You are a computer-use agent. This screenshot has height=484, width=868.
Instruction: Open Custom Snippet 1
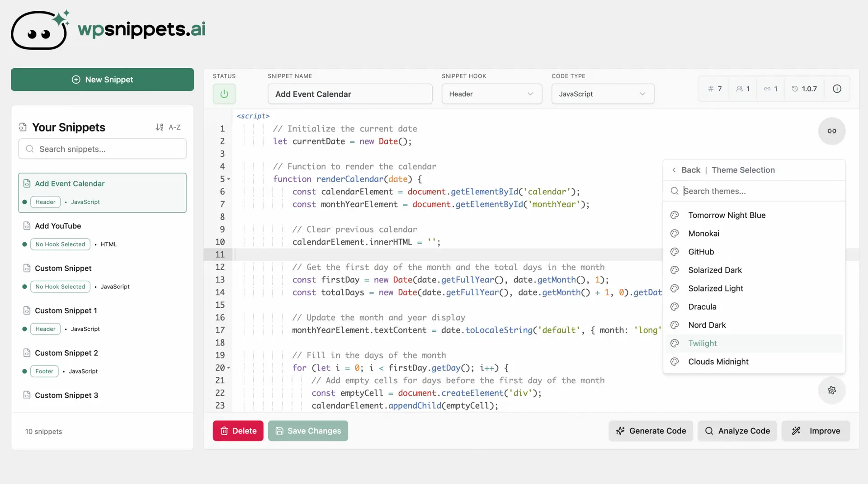click(x=102, y=320)
